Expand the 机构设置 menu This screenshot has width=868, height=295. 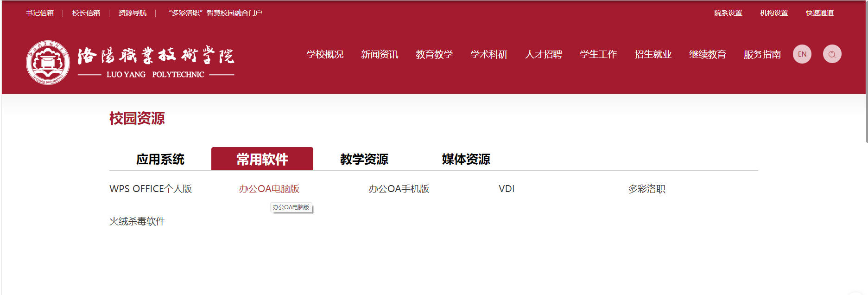click(x=774, y=13)
